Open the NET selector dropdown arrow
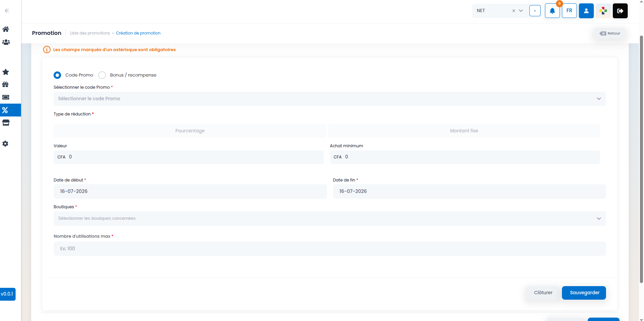Viewport: 644px width, 321px height. coord(521,11)
